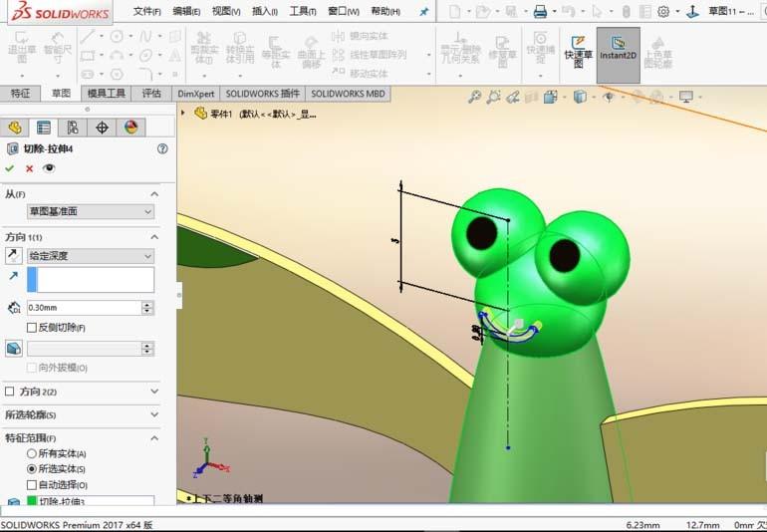Collapse the 方向 1 section
Screen dimensions: 767x532
154,237
